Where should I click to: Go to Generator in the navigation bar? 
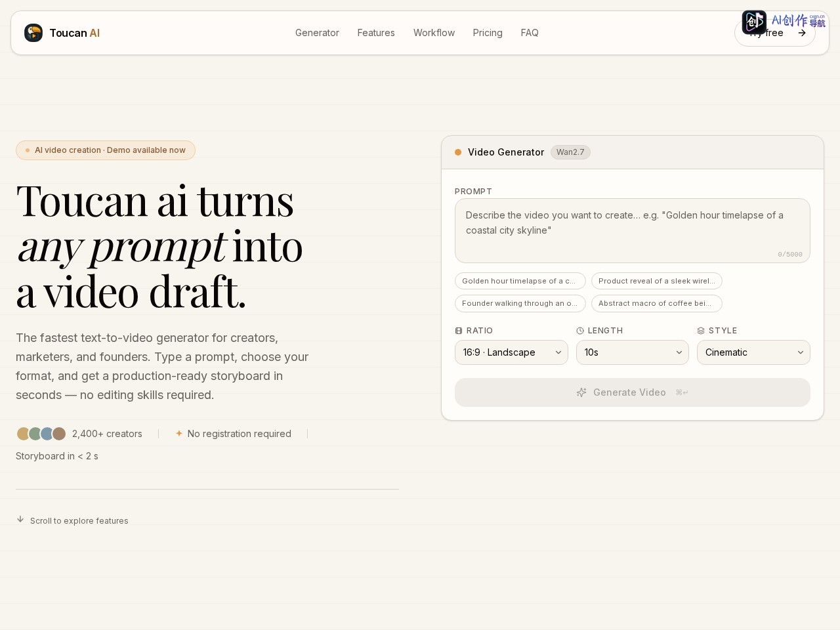317,33
